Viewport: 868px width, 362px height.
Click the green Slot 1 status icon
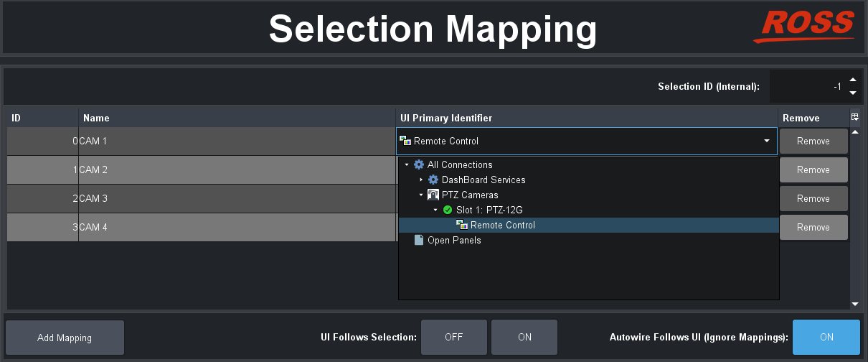(x=448, y=210)
